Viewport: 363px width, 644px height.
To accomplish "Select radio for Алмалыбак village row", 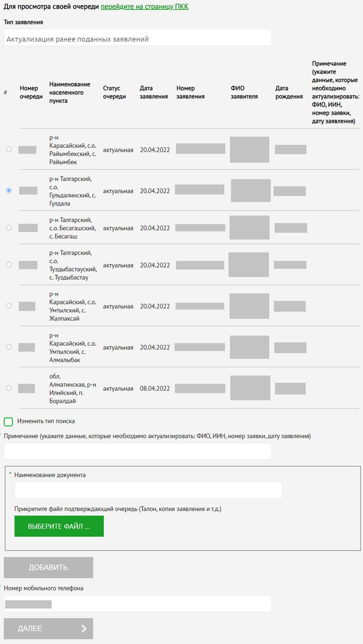I will coord(9,347).
